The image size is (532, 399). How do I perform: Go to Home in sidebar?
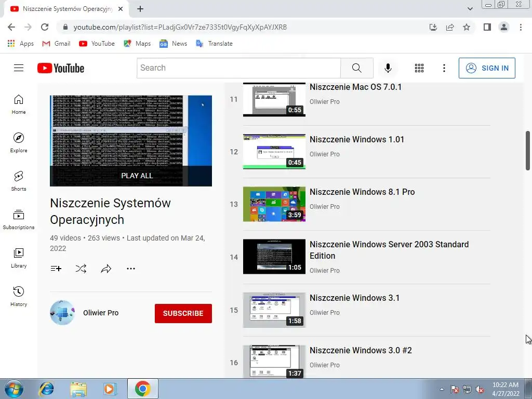(x=19, y=104)
